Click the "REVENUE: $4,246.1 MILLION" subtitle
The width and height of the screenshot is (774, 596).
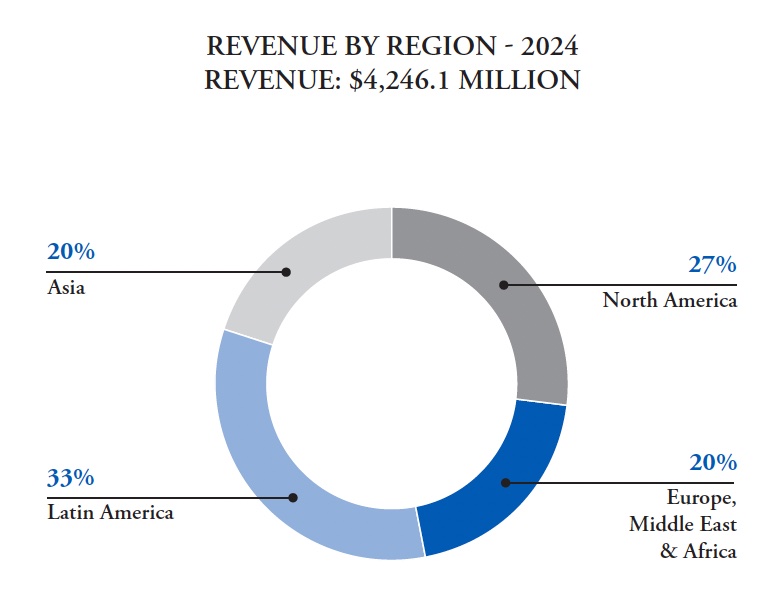(x=391, y=80)
